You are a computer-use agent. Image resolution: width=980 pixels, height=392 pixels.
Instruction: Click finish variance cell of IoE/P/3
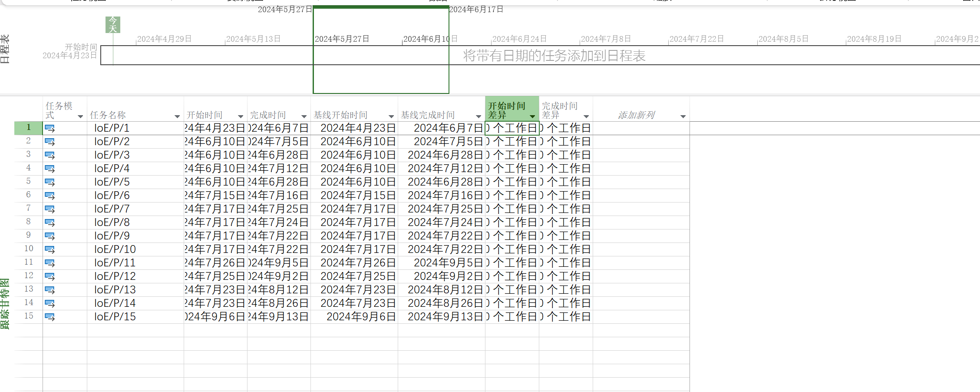pos(566,155)
